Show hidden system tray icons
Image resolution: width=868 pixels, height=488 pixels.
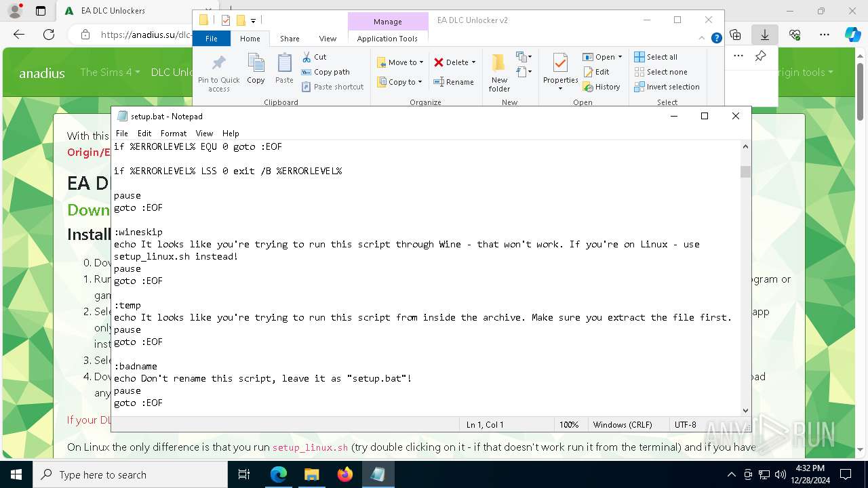click(x=731, y=474)
